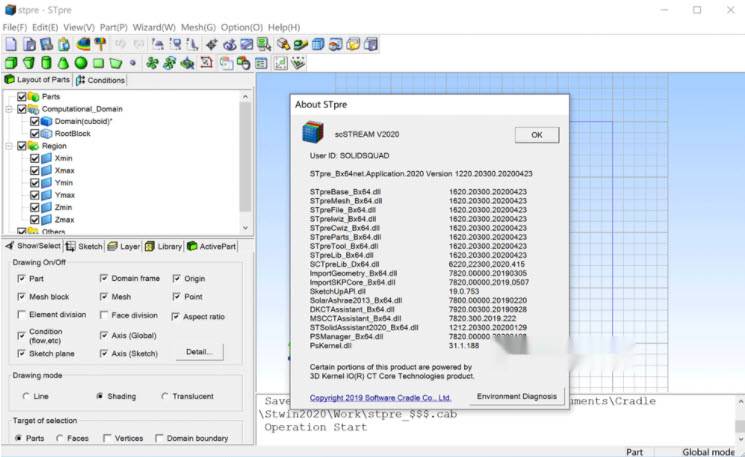Toggle the Aspect ratio checkbox
745x457 pixels.
click(x=176, y=316)
